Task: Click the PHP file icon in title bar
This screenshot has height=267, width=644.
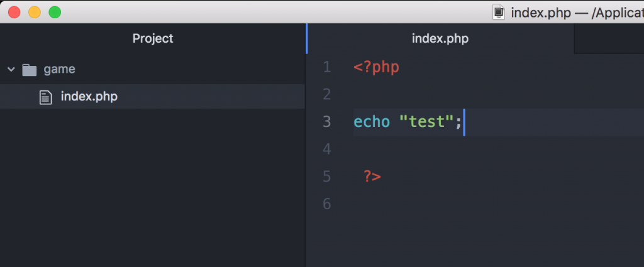Action: pos(499,13)
